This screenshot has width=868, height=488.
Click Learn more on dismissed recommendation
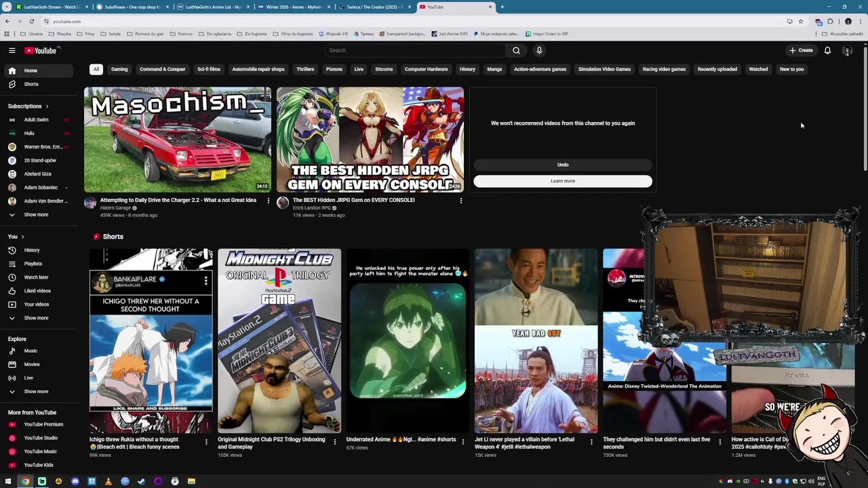pyautogui.click(x=563, y=181)
